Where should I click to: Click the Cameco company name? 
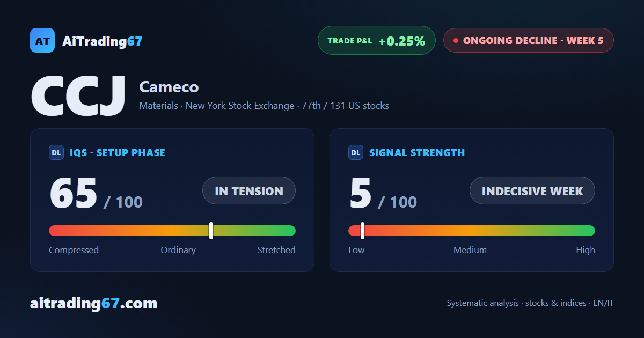click(169, 87)
